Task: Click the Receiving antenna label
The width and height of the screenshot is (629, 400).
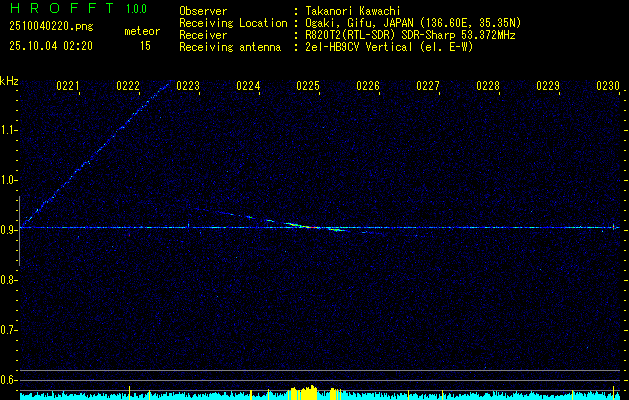Action: pos(230,47)
